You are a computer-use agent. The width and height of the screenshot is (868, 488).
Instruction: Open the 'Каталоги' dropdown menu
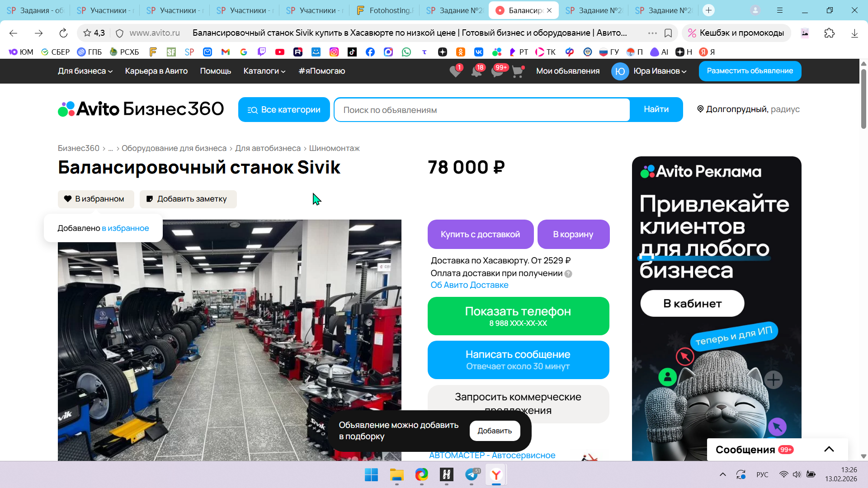pyautogui.click(x=264, y=71)
